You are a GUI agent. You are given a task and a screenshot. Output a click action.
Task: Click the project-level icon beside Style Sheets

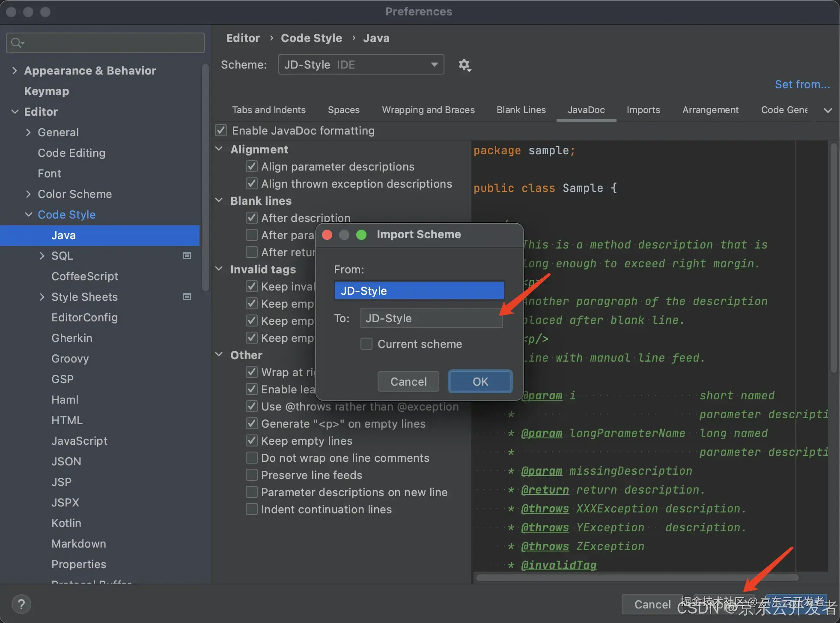[187, 297]
